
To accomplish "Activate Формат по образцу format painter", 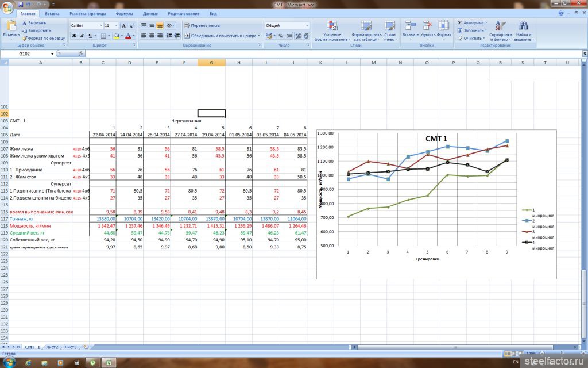I will tap(44, 38).
